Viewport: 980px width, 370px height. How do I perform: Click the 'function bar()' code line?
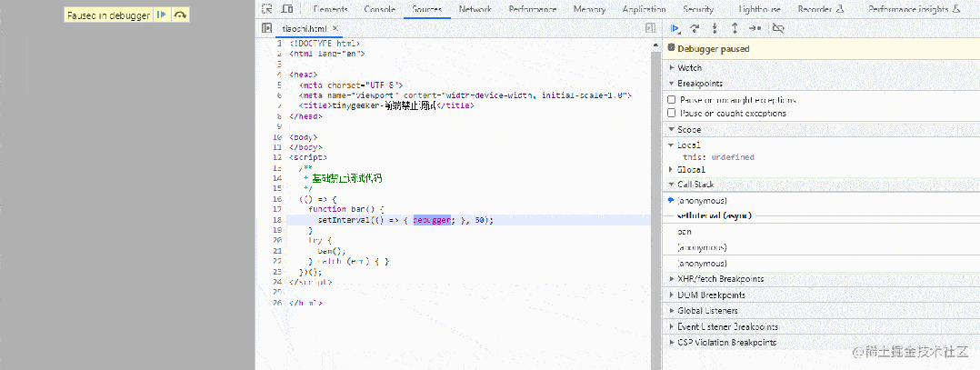tap(345, 209)
